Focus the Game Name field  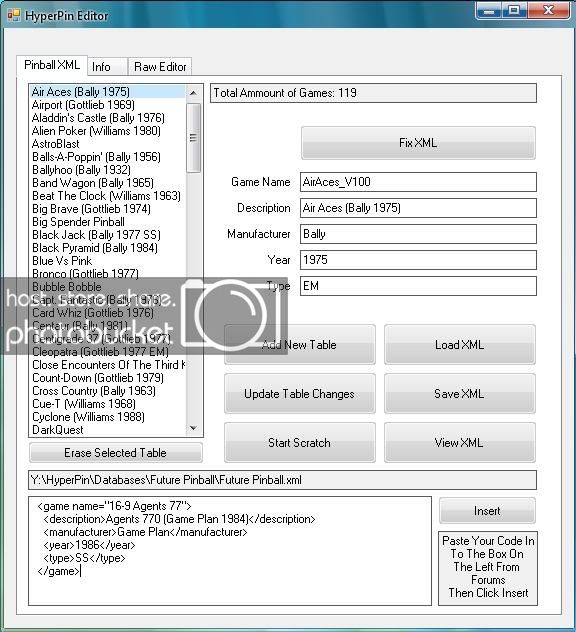418,182
